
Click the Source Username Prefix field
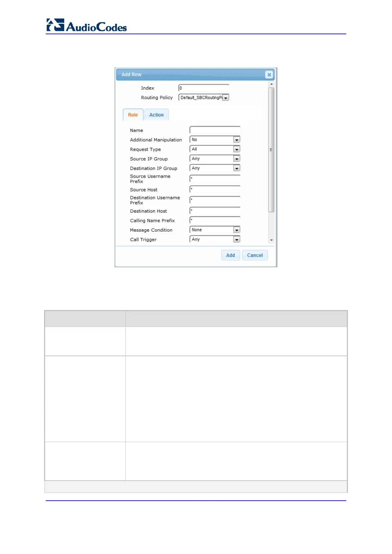pyautogui.click(x=215, y=179)
